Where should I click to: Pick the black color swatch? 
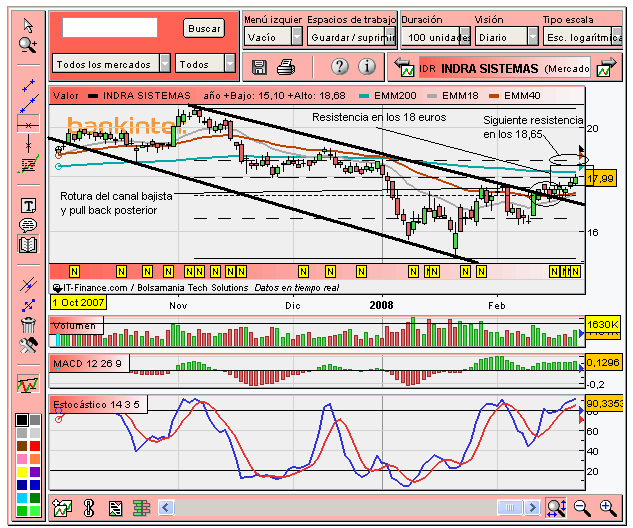(x=22, y=420)
